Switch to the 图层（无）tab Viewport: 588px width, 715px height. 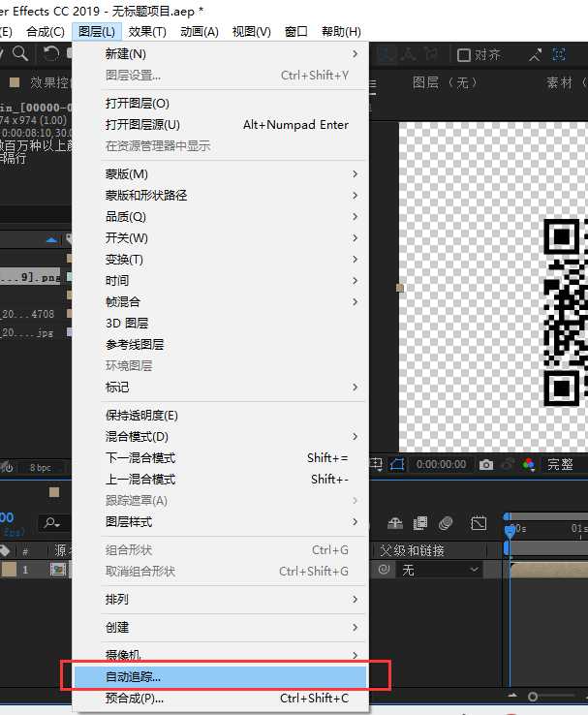click(x=445, y=82)
